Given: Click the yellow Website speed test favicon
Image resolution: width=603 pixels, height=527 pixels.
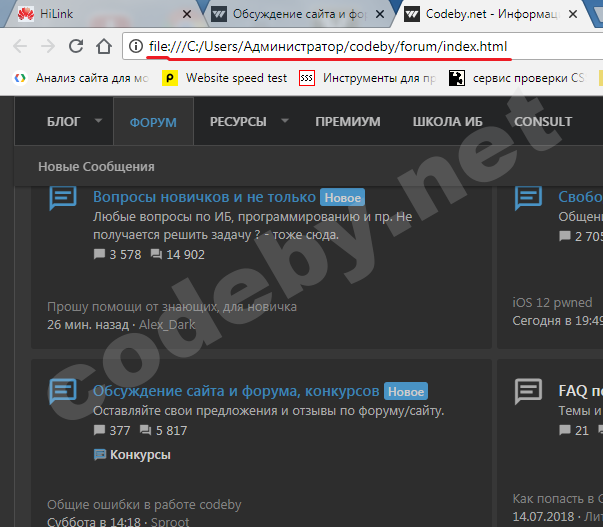Looking at the screenshot, I should coord(170,78).
